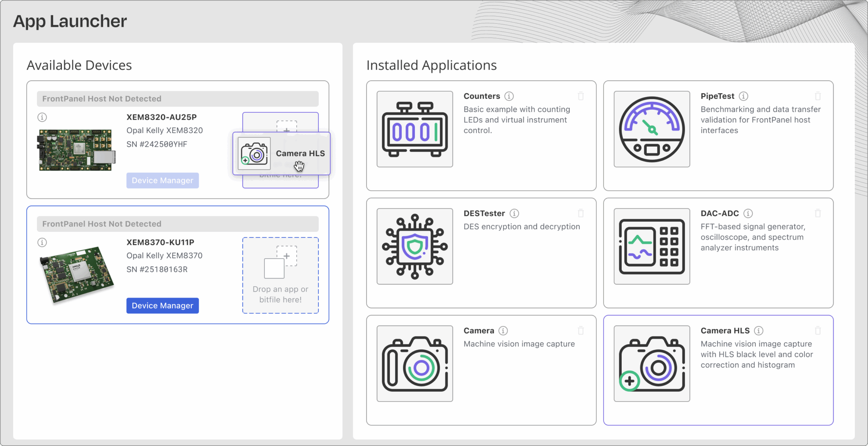This screenshot has height=446, width=868.
Task: Click the XEM8320 board photo
Action: point(76,149)
